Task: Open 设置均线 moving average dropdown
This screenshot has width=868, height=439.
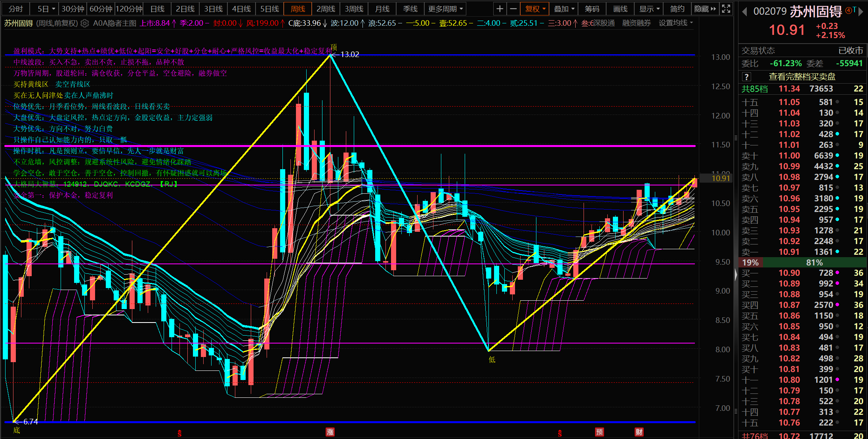Action: [x=675, y=23]
